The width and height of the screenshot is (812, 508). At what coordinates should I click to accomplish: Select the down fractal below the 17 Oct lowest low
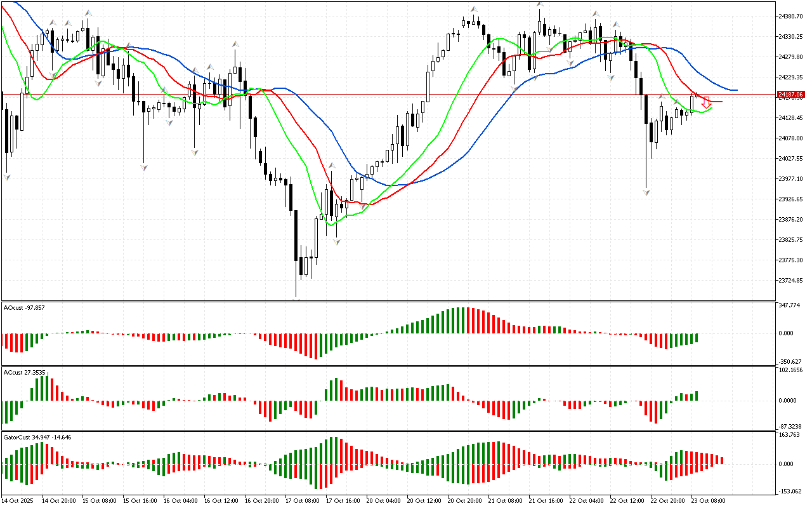click(296, 298)
